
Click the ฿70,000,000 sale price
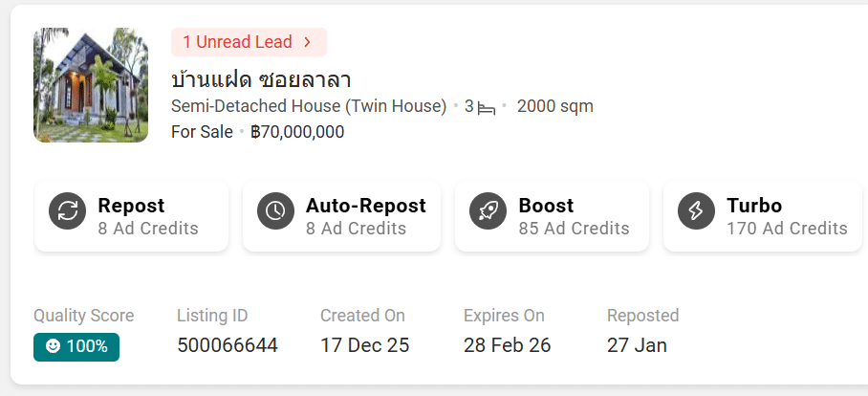click(x=297, y=132)
